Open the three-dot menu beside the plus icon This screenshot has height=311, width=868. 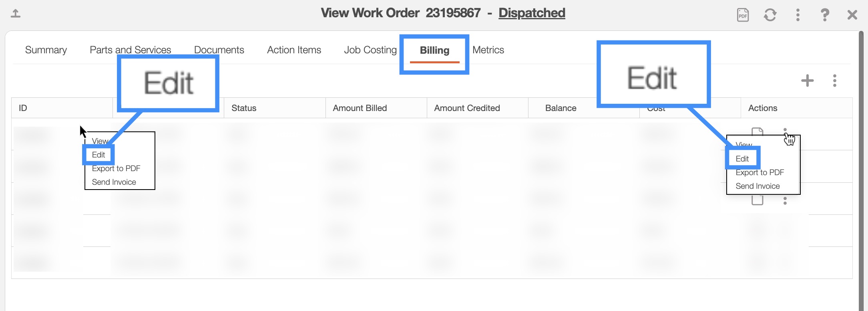tap(834, 81)
